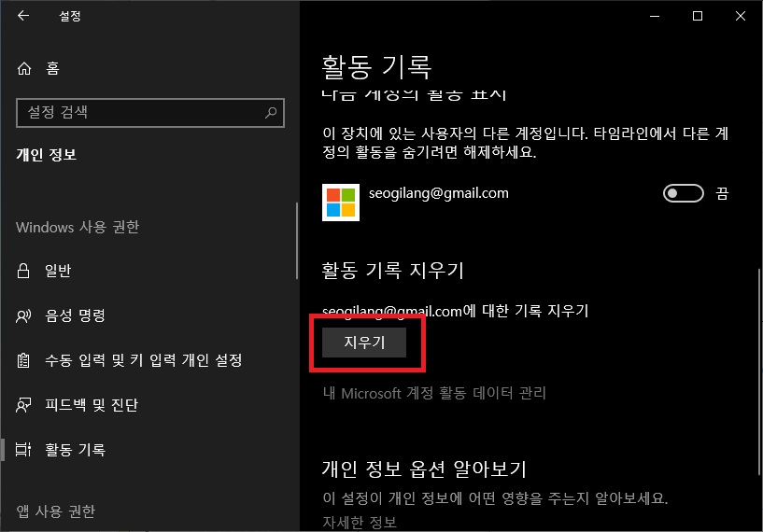The width and height of the screenshot is (763, 532).
Task: Click the Windows 사용 권한 section label
Action: click(78, 227)
